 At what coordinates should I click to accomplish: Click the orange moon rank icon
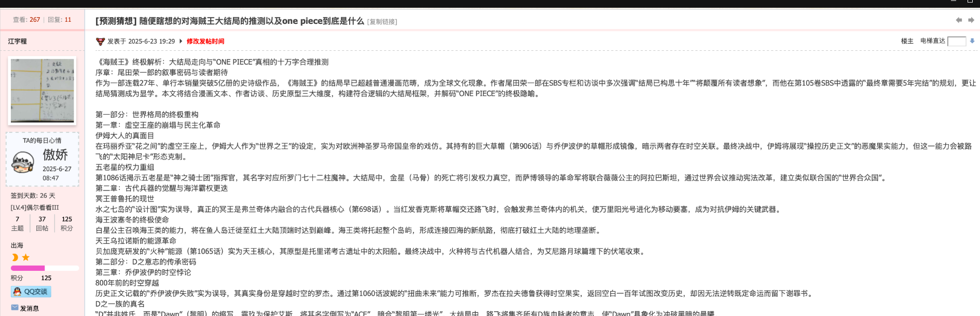click(15, 257)
